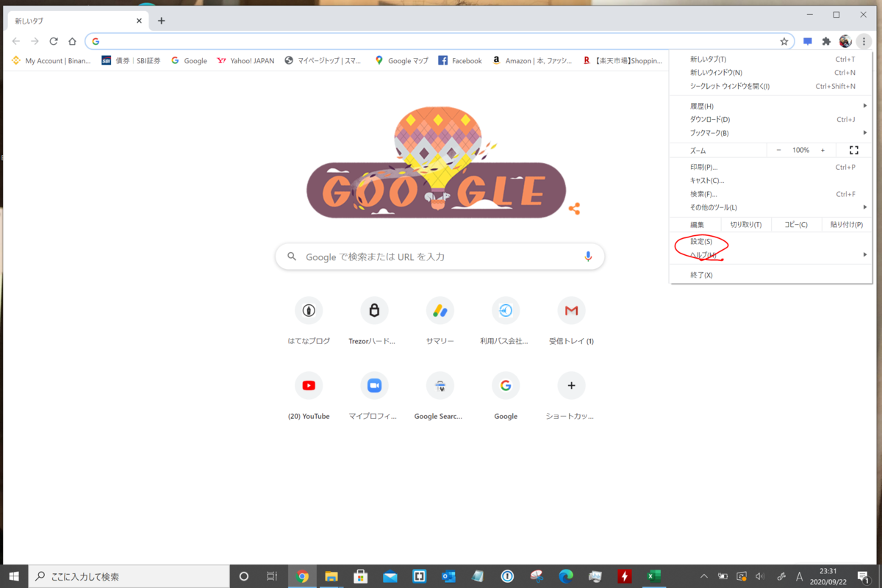Expand the ブックマーク(B) submenu

(x=771, y=133)
